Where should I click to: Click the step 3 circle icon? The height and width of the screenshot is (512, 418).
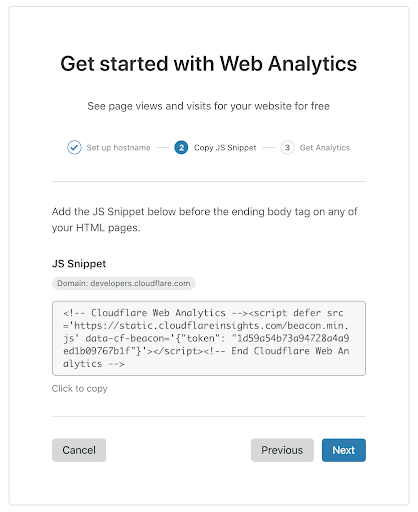point(287,147)
